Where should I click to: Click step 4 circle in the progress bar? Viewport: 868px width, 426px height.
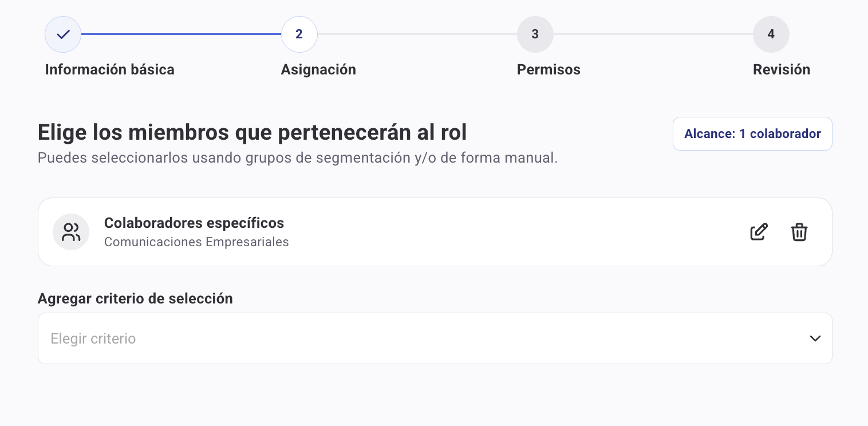click(771, 34)
